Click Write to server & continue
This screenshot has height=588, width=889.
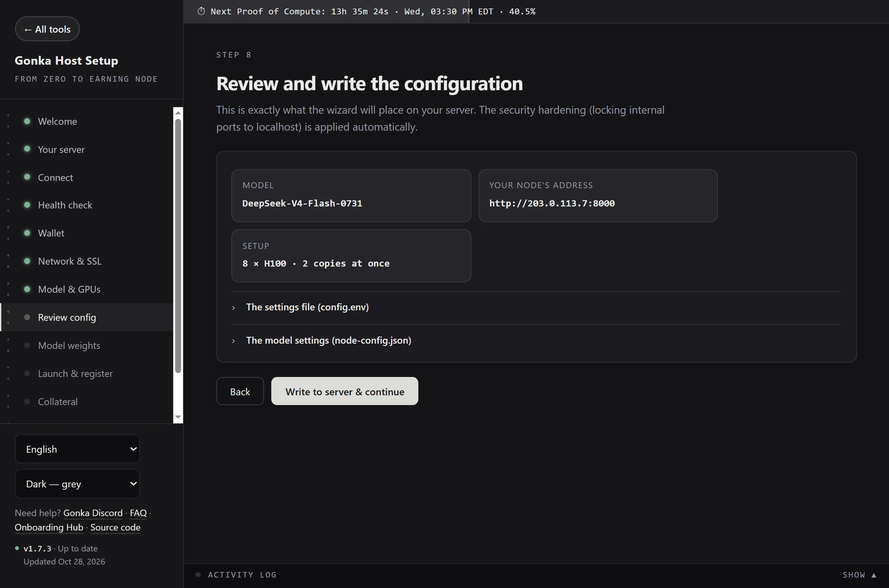click(x=344, y=391)
